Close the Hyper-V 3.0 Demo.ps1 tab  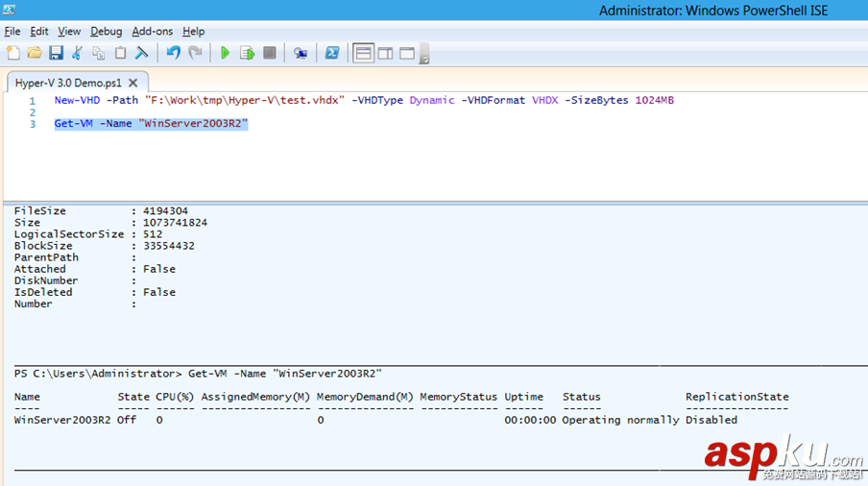pyautogui.click(x=133, y=83)
